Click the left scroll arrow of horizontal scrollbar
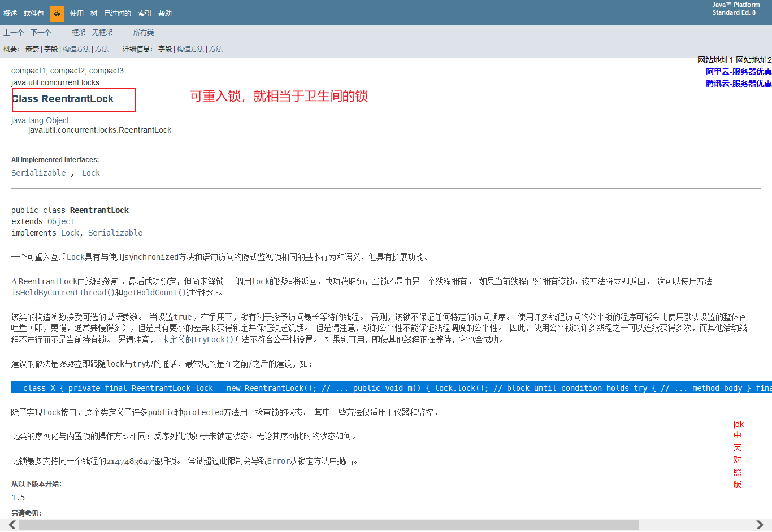This screenshot has width=772, height=532. (x=12, y=525)
